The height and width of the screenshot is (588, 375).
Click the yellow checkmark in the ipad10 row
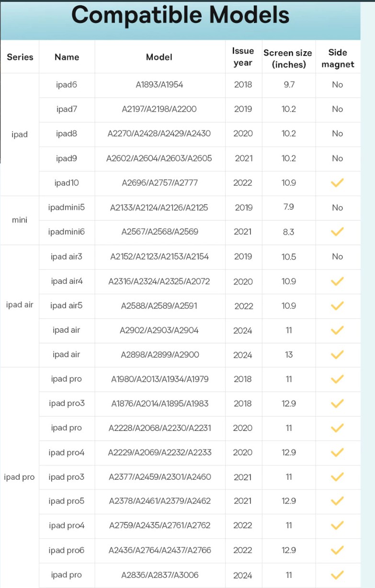coord(338,182)
